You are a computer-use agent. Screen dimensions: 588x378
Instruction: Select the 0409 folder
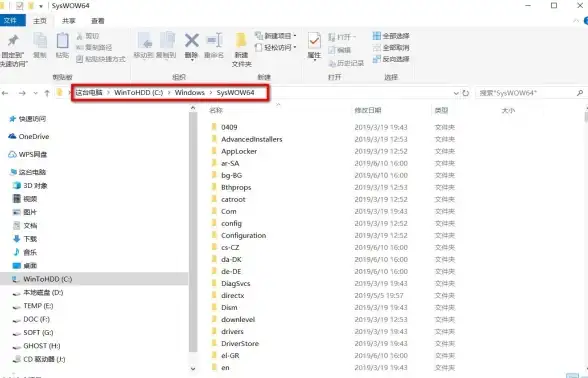(224, 127)
